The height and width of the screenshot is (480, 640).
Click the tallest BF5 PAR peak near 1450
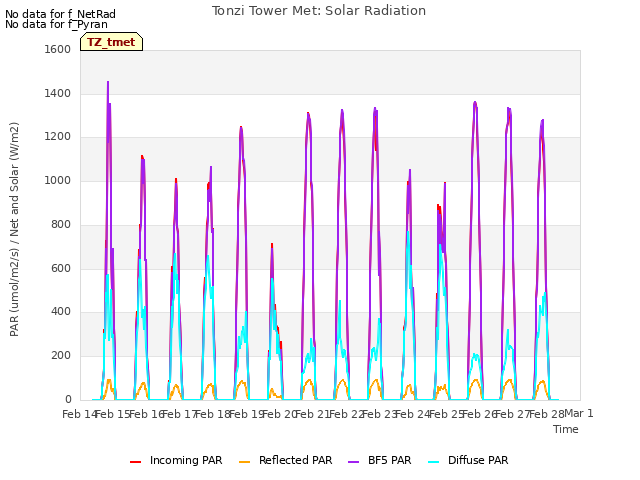[108, 82]
